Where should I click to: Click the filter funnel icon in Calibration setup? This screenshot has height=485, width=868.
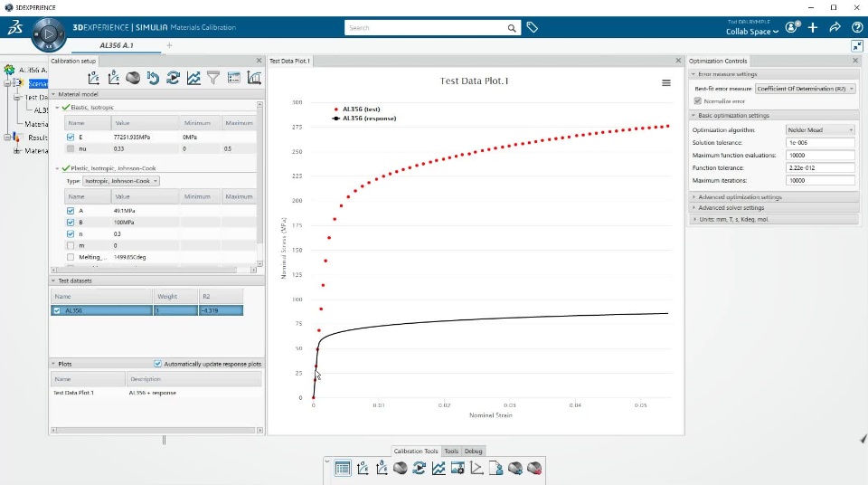[x=213, y=78]
